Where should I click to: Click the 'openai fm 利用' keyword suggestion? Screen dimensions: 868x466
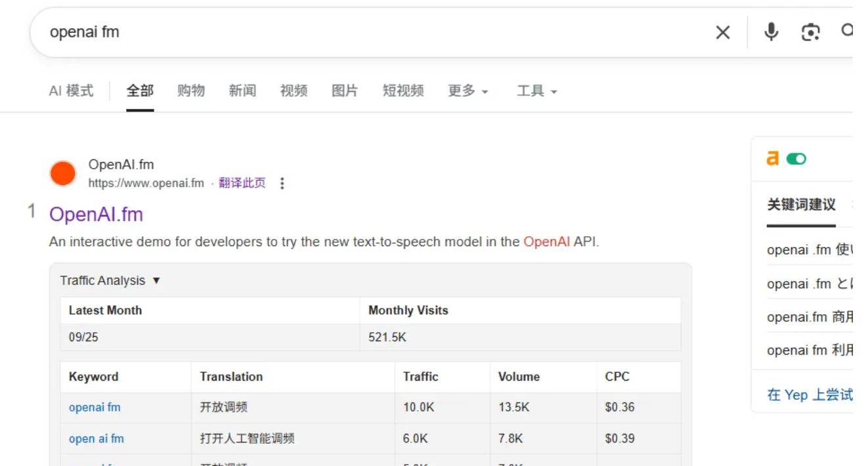tap(809, 350)
